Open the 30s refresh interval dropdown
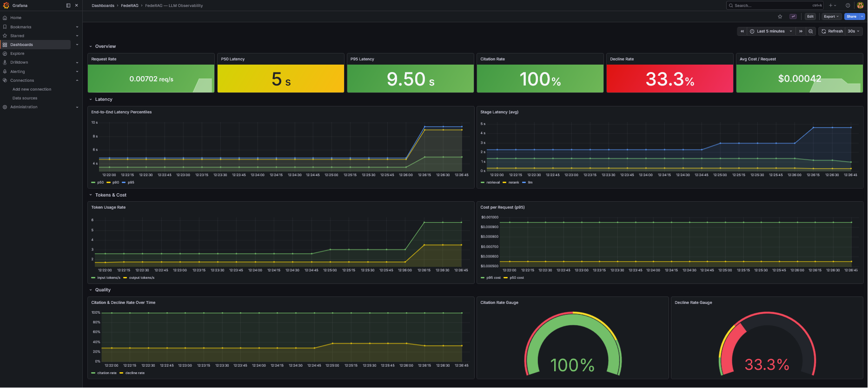This screenshot has height=388, width=868. point(854,31)
